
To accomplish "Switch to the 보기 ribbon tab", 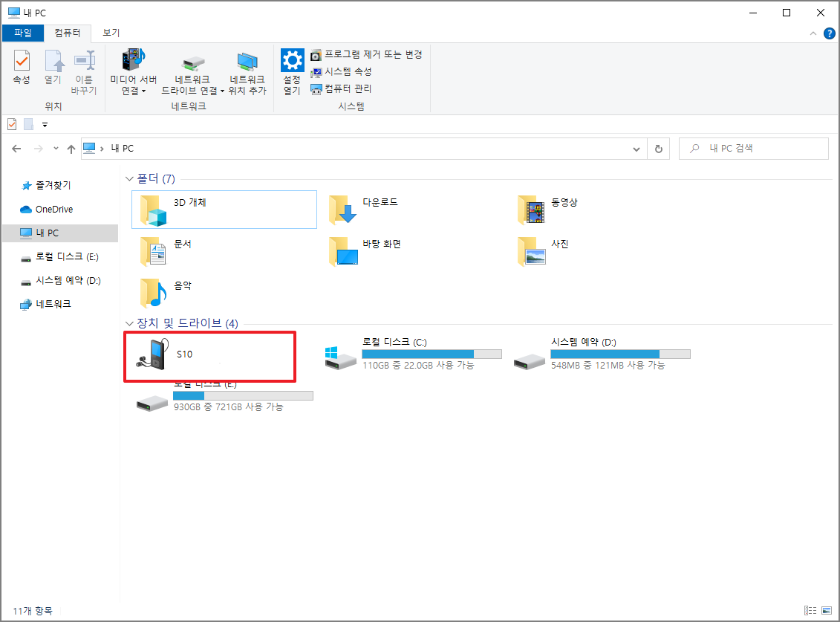I will click(111, 33).
